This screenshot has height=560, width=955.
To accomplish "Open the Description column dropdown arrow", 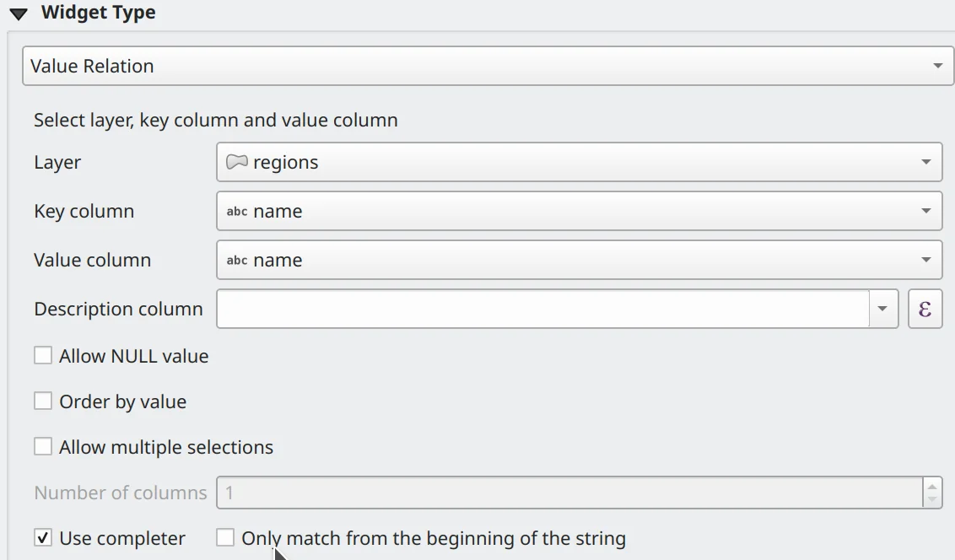I will pyautogui.click(x=882, y=309).
